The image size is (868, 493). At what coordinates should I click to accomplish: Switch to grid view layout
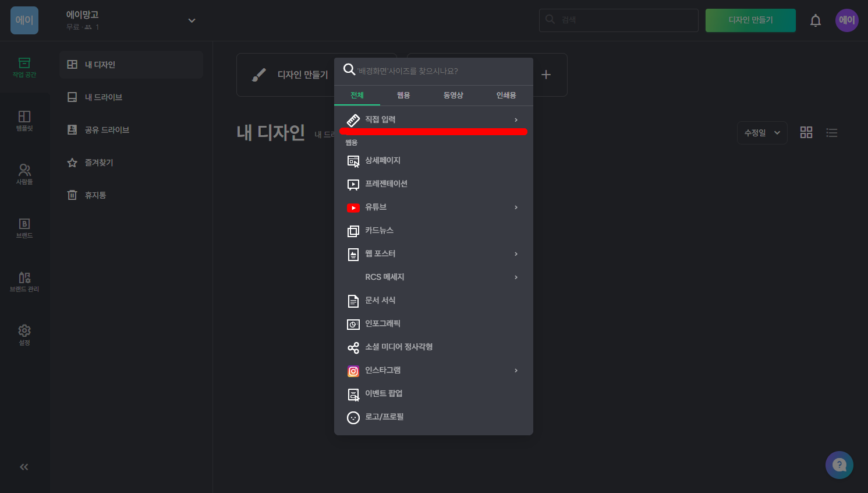pos(806,132)
